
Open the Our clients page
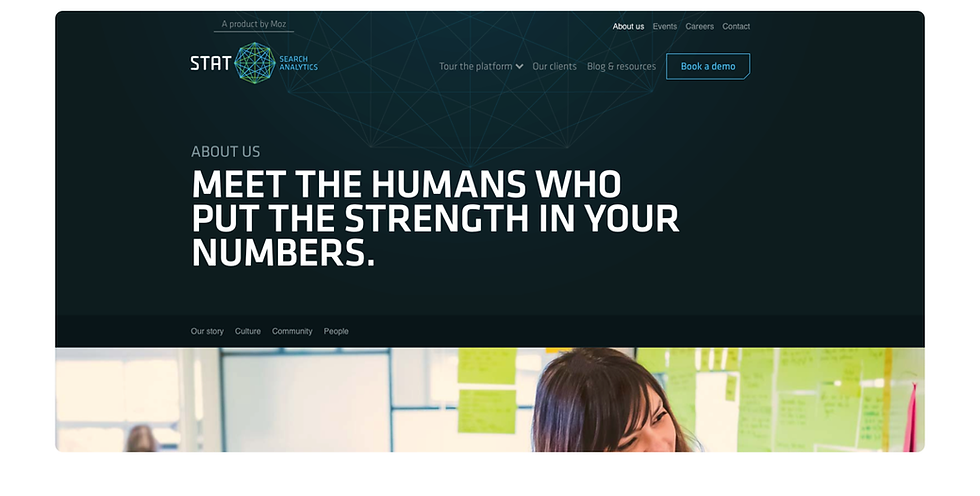coord(554,66)
